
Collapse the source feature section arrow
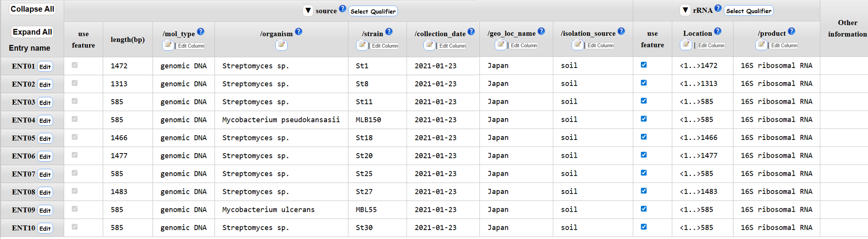click(x=308, y=11)
